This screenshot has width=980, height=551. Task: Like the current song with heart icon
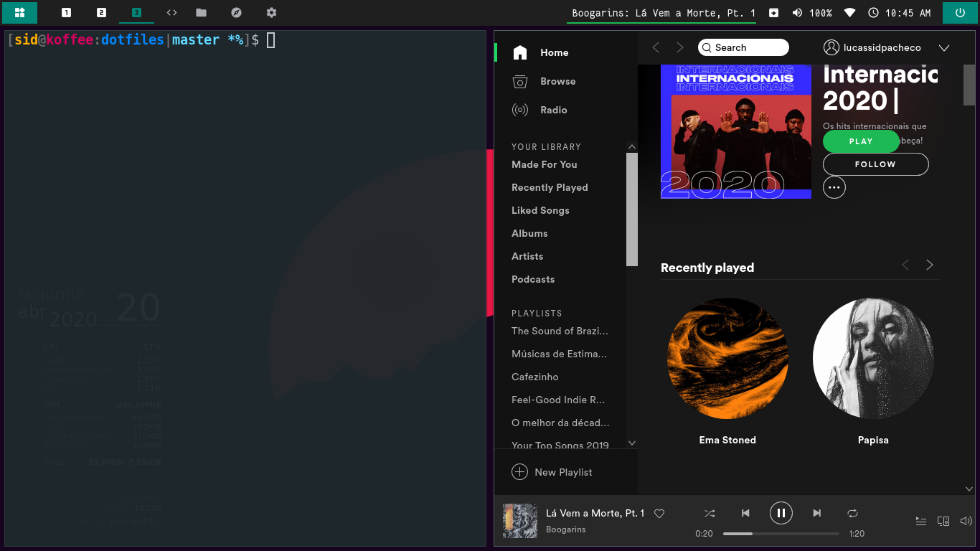tap(659, 513)
